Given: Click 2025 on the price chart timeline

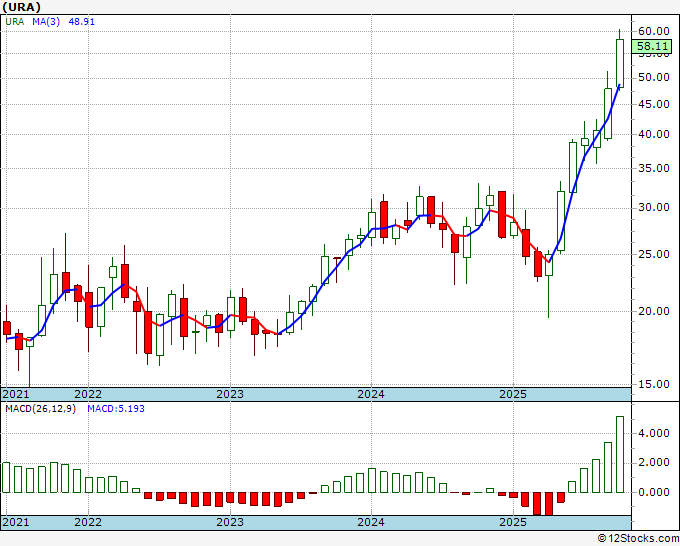Looking at the screenshot, I should pyautogui.click(x=513, y=394).
